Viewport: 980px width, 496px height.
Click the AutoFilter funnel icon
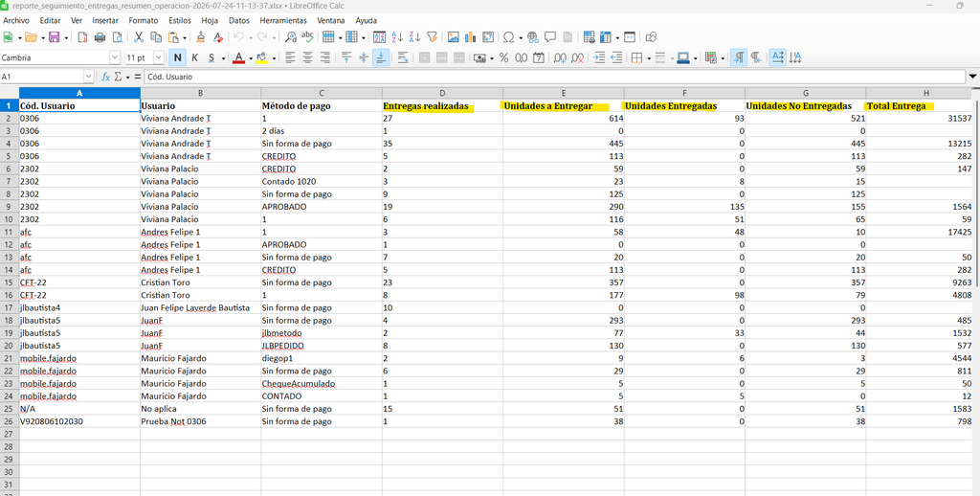(432, 37)
